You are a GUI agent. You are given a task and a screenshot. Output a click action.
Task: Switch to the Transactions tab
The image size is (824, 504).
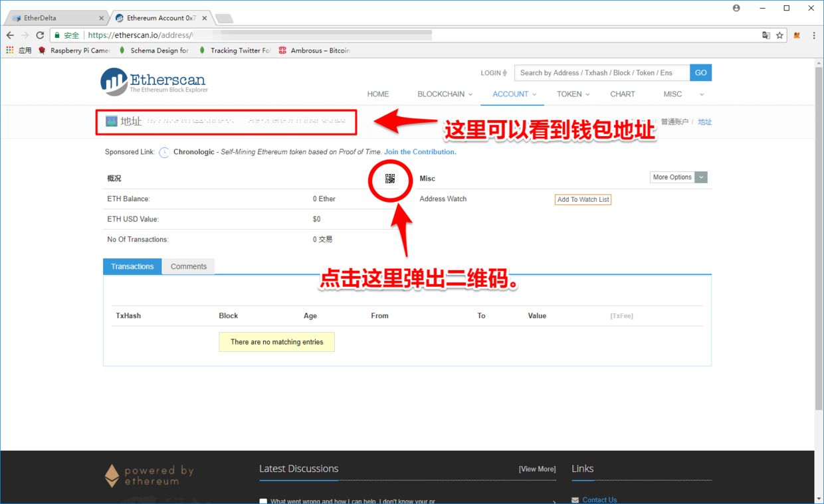(x=132, y=266)
